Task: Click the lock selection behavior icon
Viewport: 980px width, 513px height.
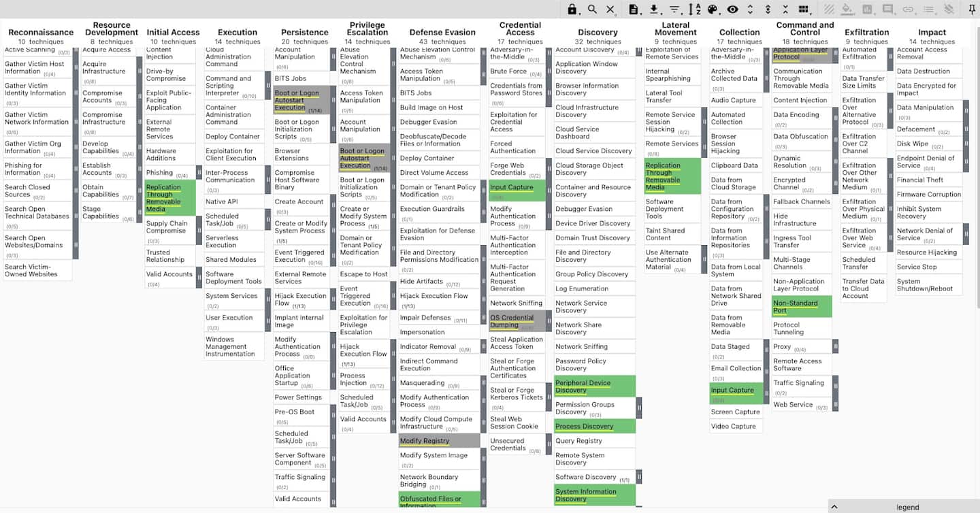Action: (x=572, y=10)
